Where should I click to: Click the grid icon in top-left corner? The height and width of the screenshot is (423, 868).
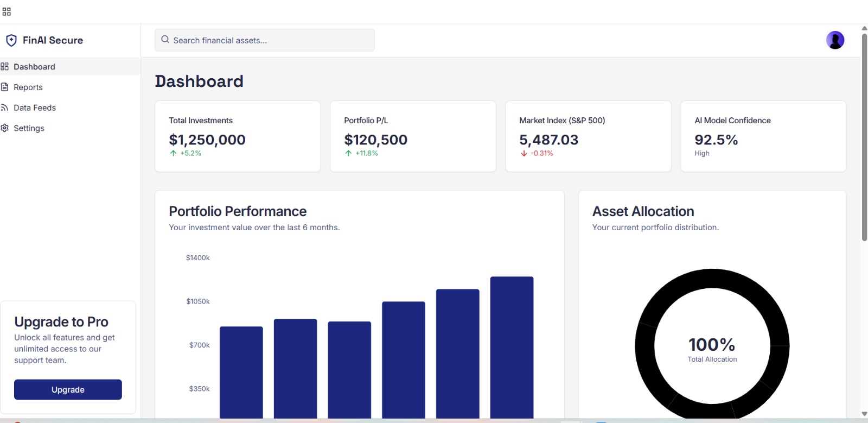(7, 11)
